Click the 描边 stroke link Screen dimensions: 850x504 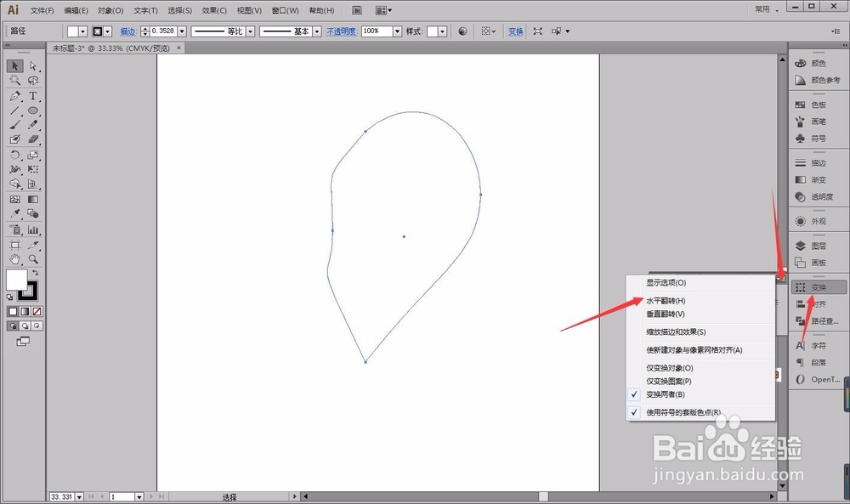pyautogui.click(x=128, y=31)
